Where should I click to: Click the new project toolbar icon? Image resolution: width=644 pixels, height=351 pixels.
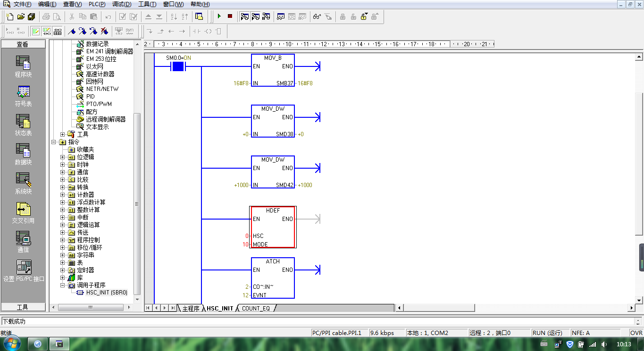tap(10, 16)
